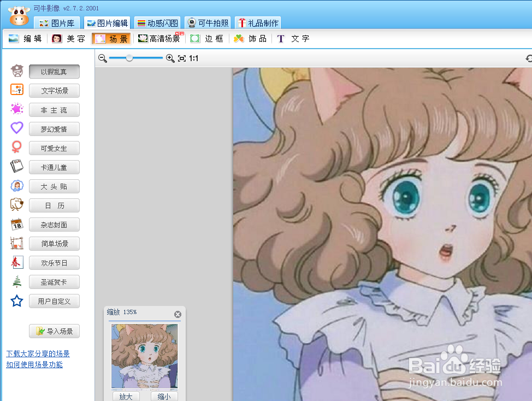This screenshot has width=532, height=401.
Task: Open the 如何使用场景功能 link
Action: (x=34, y=365)
